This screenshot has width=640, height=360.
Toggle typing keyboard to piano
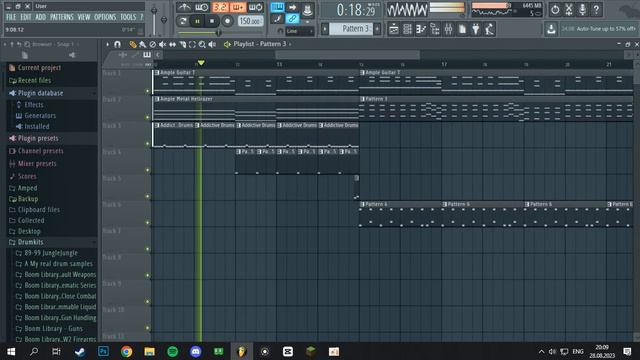click(x=278, y=7)
